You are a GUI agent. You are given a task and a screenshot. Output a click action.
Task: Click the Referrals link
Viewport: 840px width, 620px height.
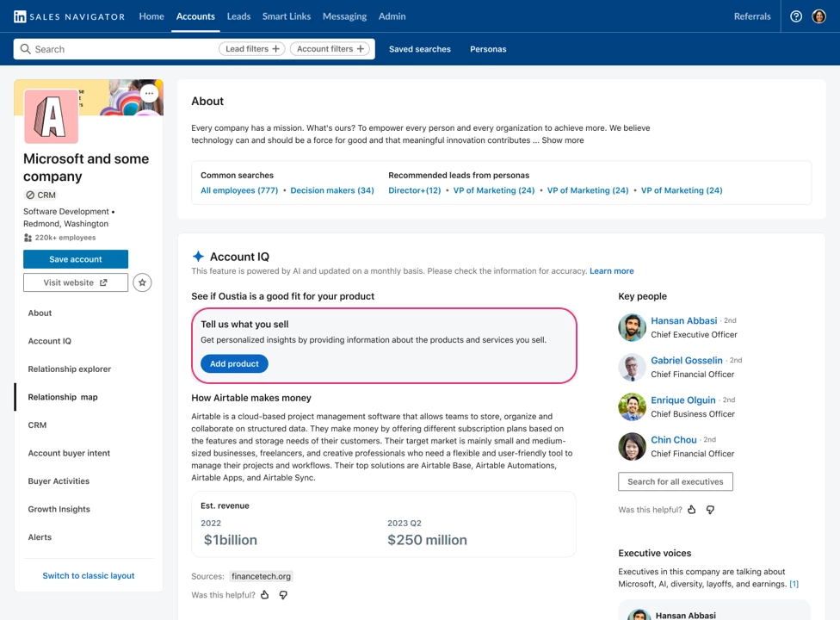pyautogui.click(x=752, y=16)
